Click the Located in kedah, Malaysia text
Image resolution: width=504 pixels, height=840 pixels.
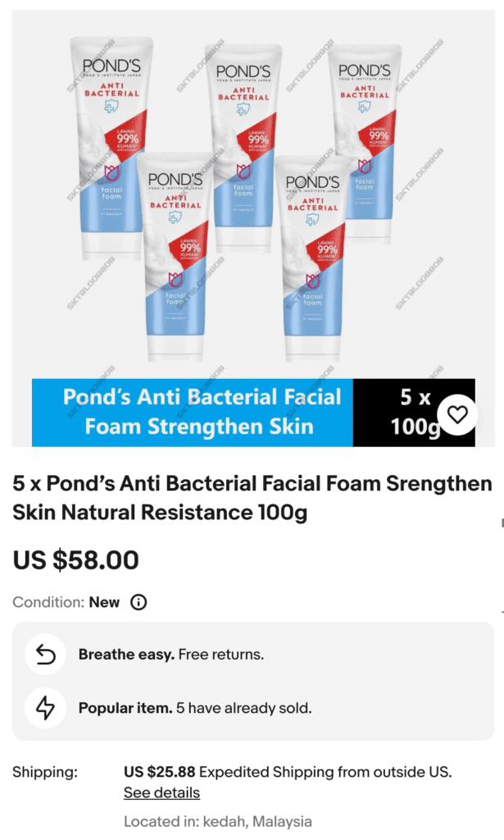point(218,821)
